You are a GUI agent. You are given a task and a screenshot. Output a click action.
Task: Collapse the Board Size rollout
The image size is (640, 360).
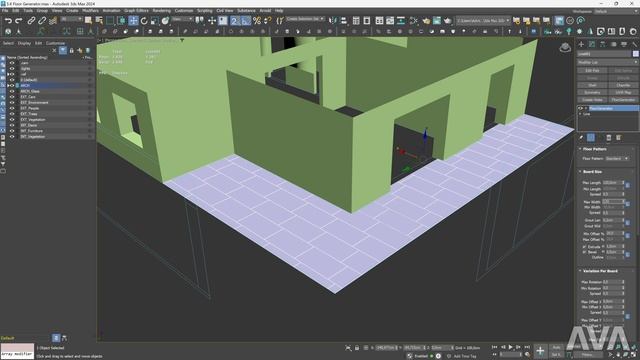580,171
